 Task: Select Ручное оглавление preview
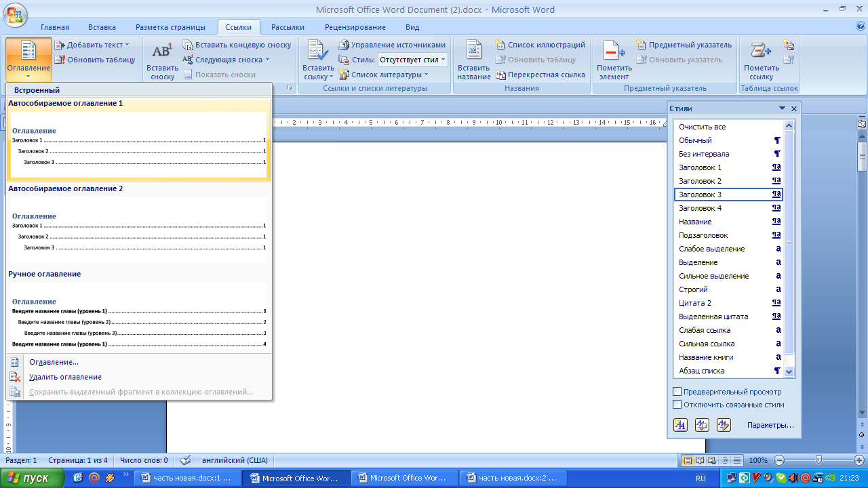(x=138, y=310)
